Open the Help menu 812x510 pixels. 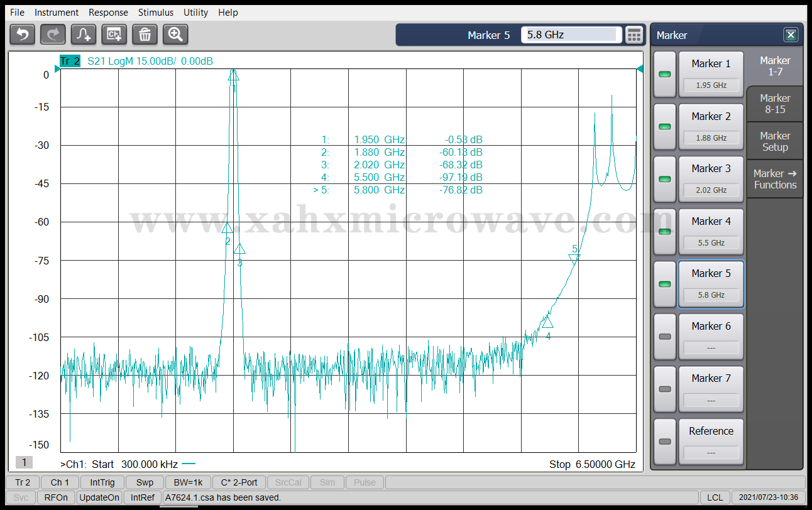click(228, 12)
